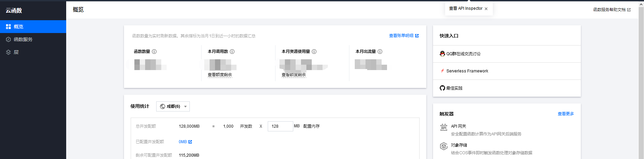
Task: Click the 128,000MB total concurrency value
Action: tap(189, 126)
